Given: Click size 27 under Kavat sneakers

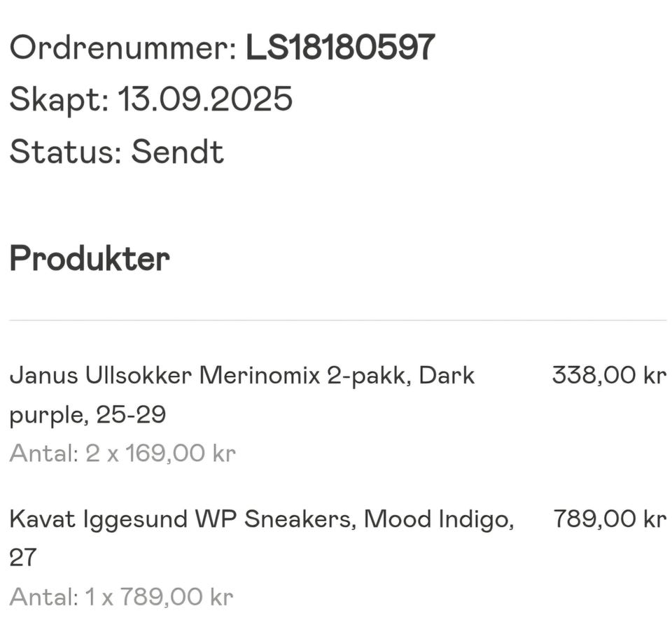Looking at the screenshot, I should pos(22,558).
